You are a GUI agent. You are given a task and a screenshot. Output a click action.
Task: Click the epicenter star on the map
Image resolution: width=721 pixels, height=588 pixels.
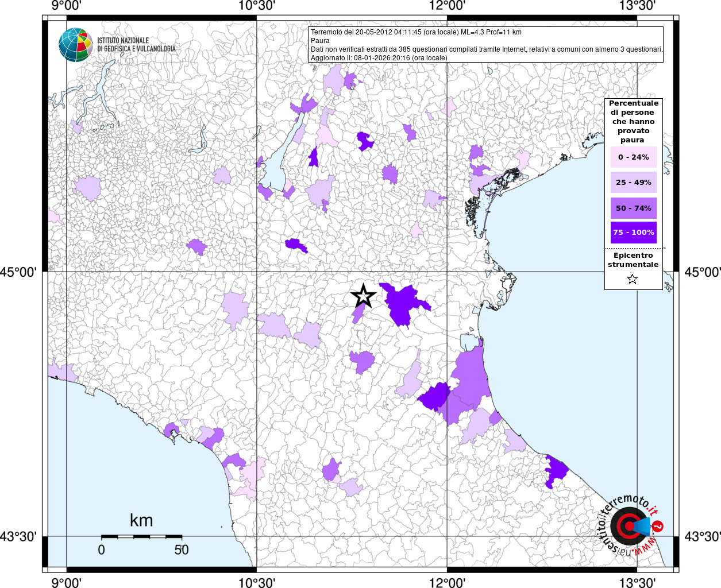coord(363,296)
